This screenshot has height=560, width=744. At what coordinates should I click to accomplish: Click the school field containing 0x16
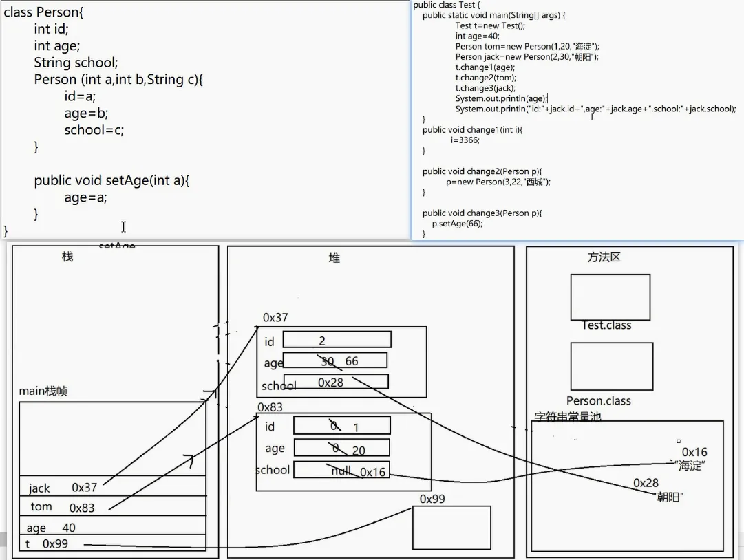coord(341,470)
